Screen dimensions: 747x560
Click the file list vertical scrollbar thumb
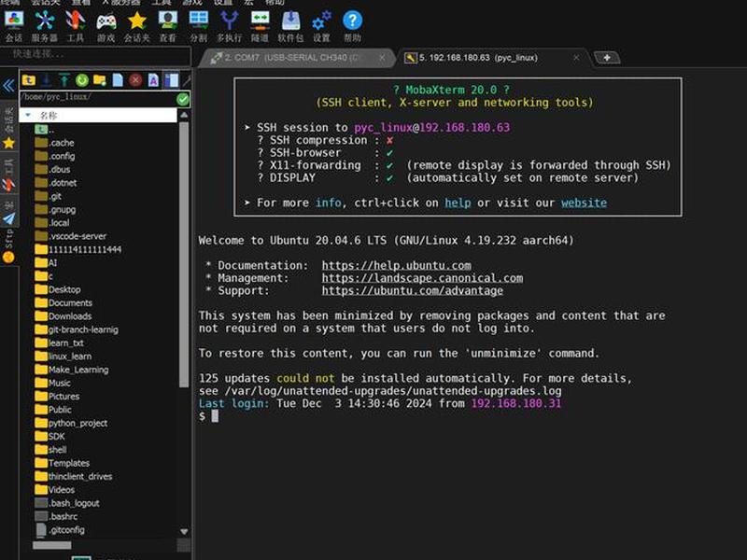[184, 255]
